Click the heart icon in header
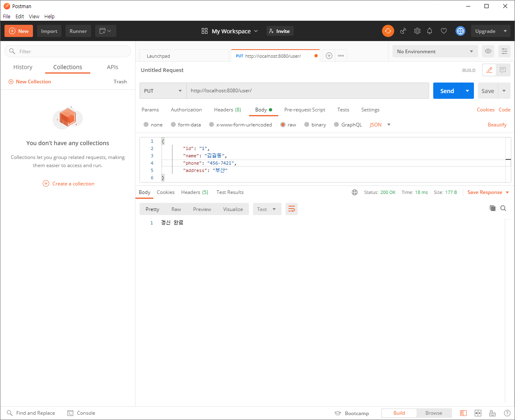515x420 pixels. [444, 31]
